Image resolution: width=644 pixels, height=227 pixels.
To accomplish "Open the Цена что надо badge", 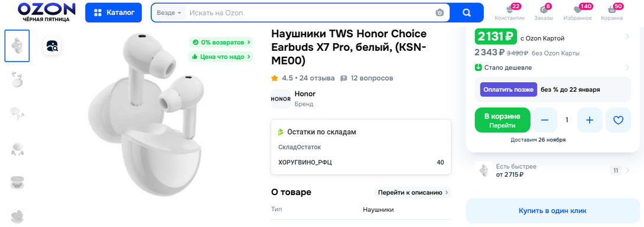I will pyautogui.click(x=221, y=57).
